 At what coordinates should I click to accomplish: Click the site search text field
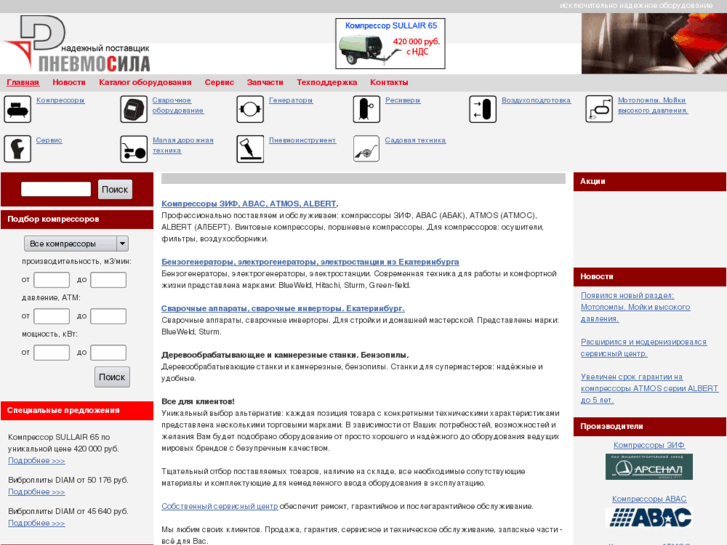coord(56,189)
